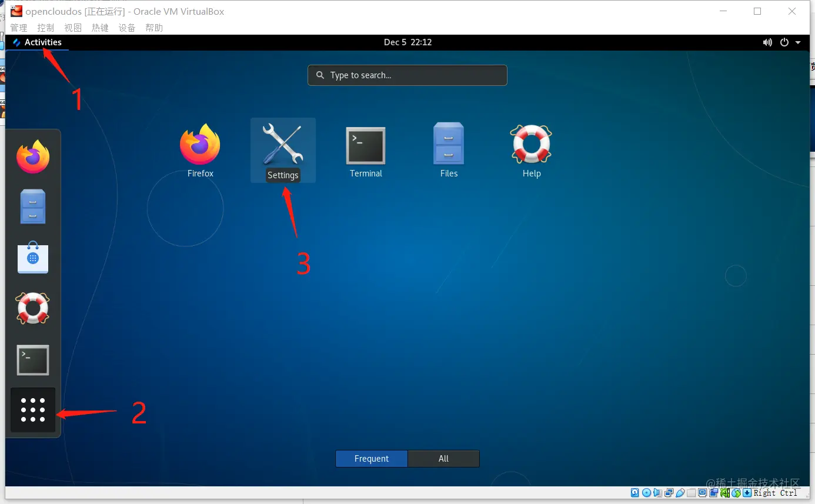Click the hard disk activity icon in status bar
815x504 pixels.
pos(635,493)
